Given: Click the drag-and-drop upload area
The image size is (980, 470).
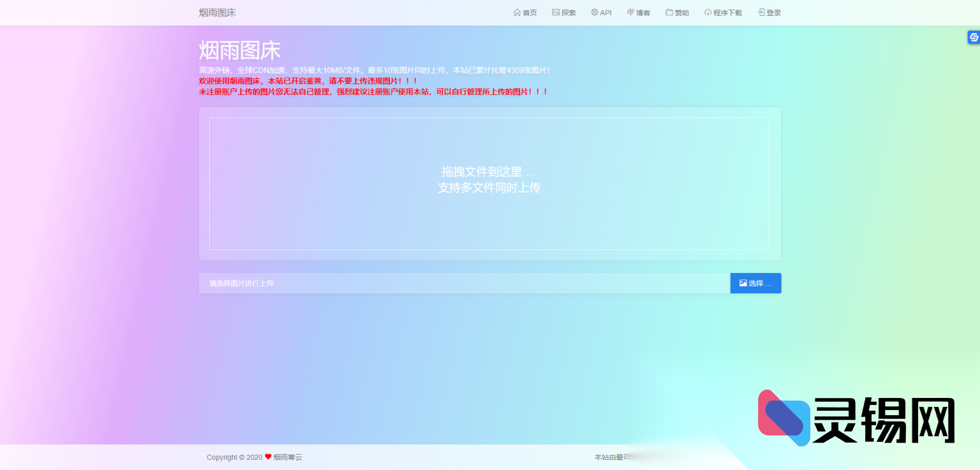Looking at the screenshot, I should point(489,183).
